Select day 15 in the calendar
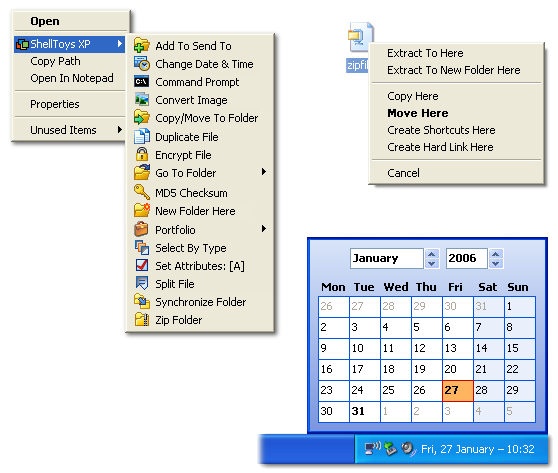The image size is (558, 473). [520, 349]
